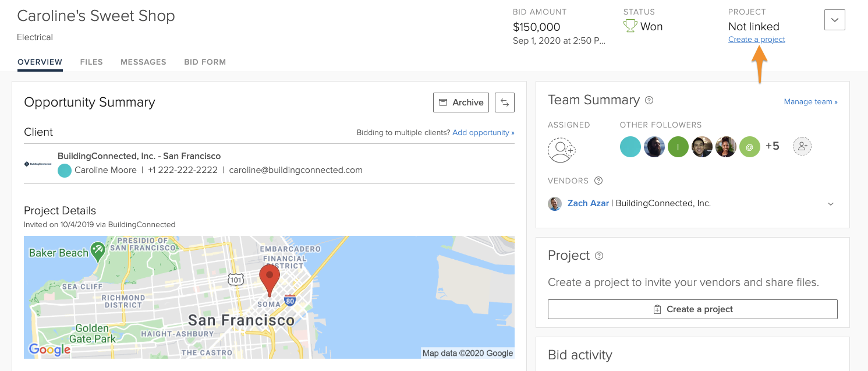Click the Add opportunity link

click(483, 133)
